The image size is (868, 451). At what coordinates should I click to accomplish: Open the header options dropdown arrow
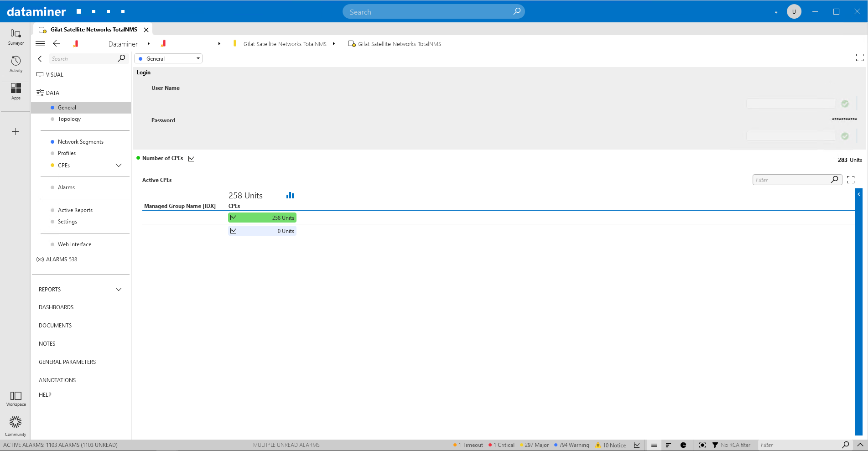click(776, 12)
